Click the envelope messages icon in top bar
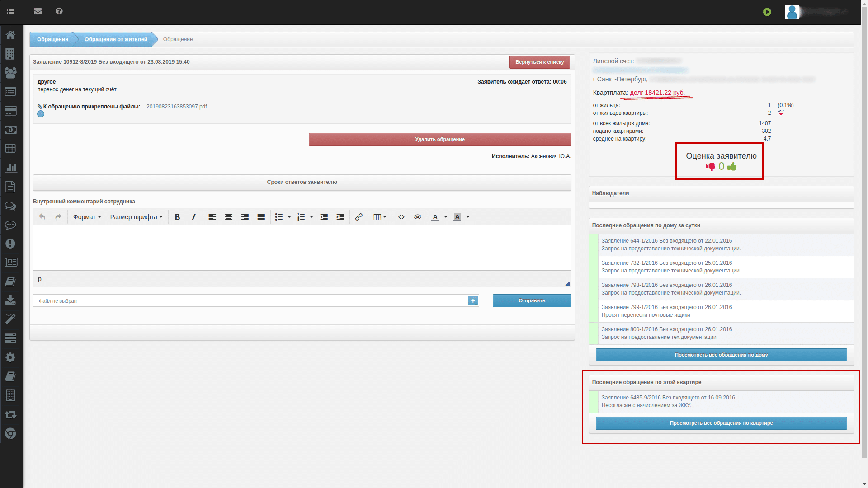The height and width of the screenshot is (488, 868). [38, 11]
